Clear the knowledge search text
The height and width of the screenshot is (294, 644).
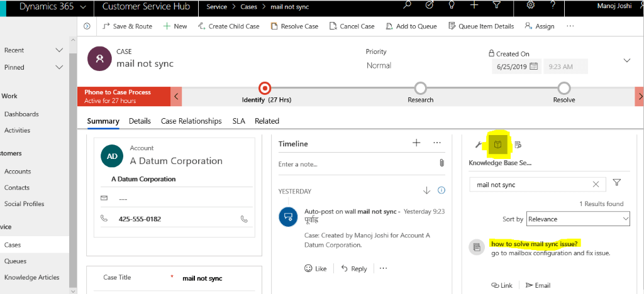coord(596,185)
